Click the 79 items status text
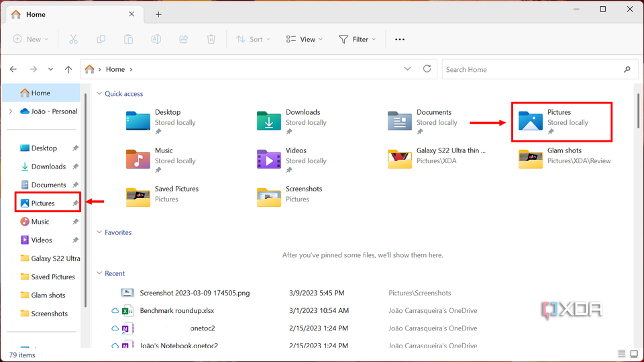This screenshot has width=644, height=362. click(22, 355)
